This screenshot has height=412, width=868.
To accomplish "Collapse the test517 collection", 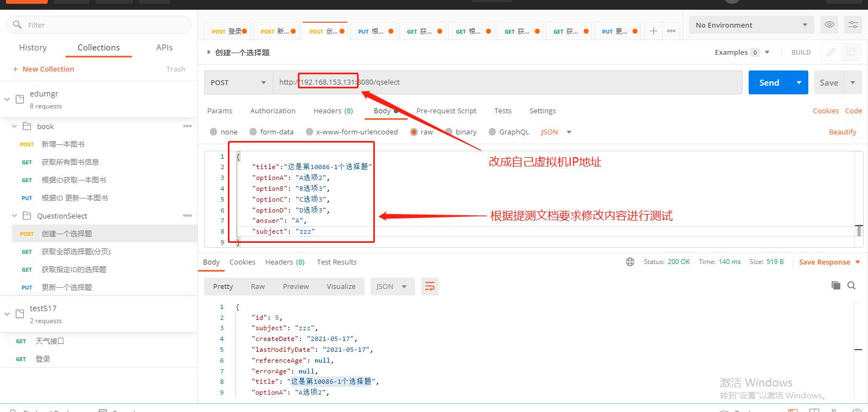I will coord(7,314).
